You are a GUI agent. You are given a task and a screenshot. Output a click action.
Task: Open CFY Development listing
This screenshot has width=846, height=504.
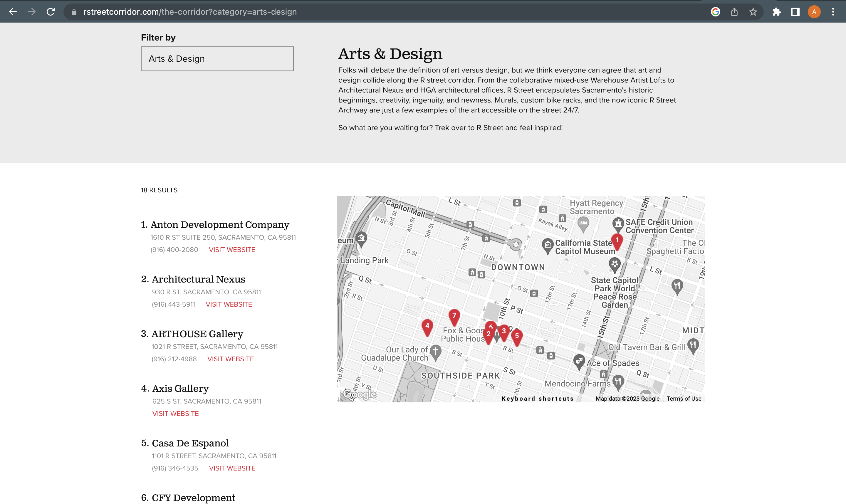[x=193, y=498]
